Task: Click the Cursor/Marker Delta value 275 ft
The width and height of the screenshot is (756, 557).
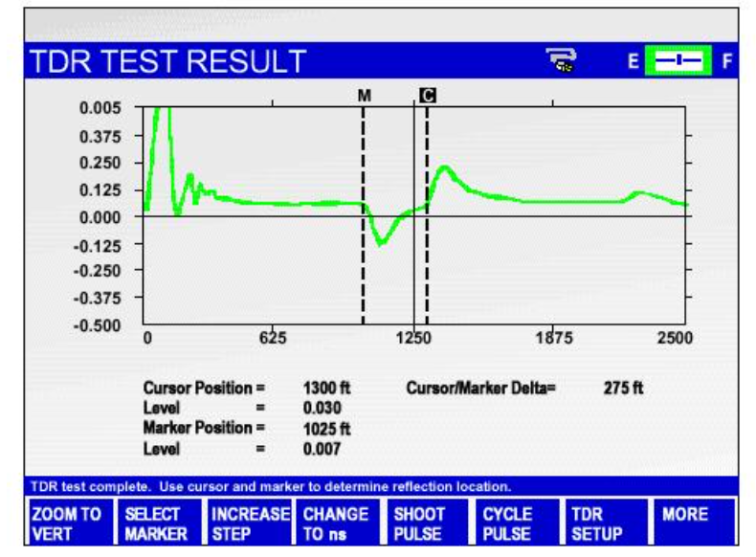Action: pos(622,389)
